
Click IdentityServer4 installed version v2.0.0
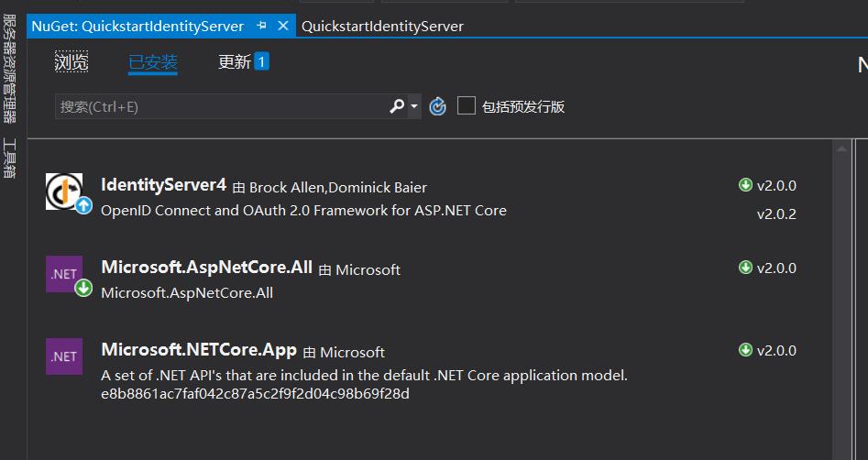[776, 185]
